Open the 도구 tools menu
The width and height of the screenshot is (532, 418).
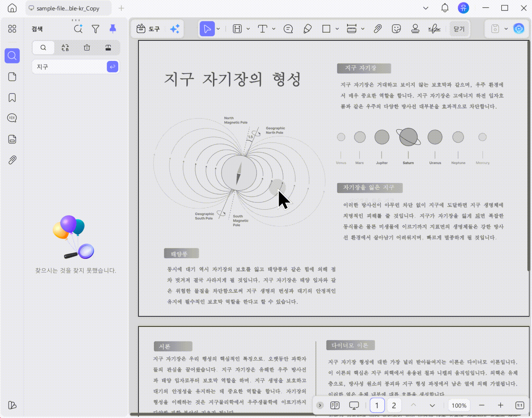(x=148, y=29)
